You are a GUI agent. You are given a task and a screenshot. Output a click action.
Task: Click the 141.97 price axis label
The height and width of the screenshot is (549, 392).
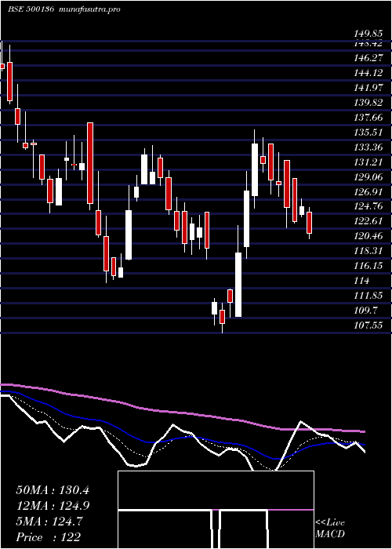click(368, 88)
